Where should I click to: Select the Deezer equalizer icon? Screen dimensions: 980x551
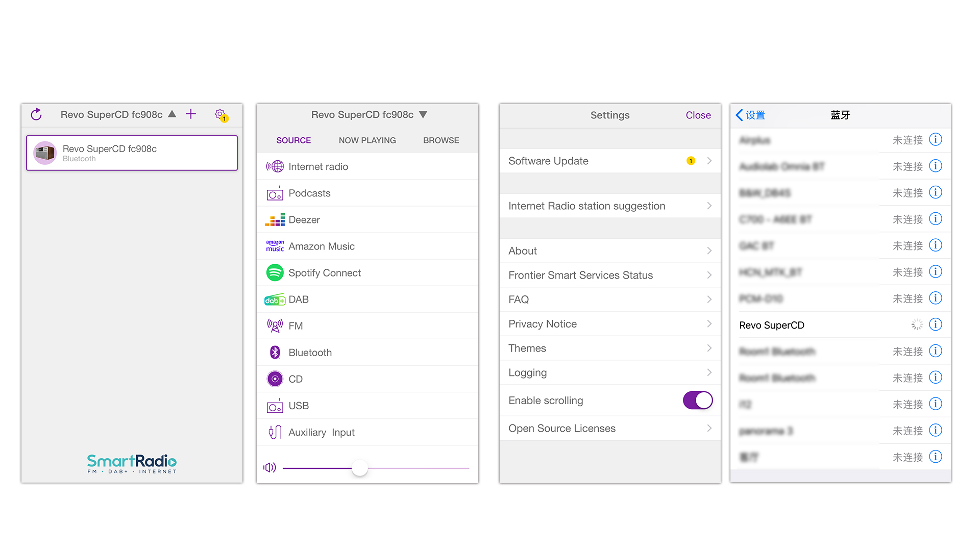tap(275, 220)
